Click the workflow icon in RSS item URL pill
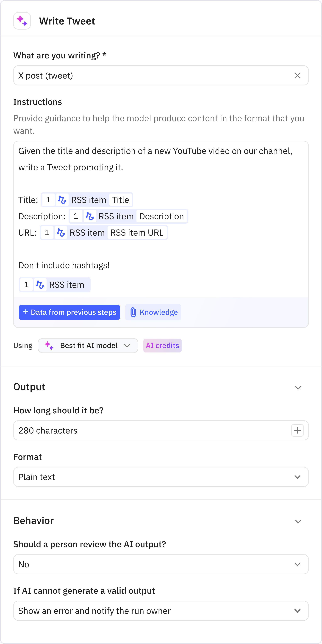 pos(61,232)
